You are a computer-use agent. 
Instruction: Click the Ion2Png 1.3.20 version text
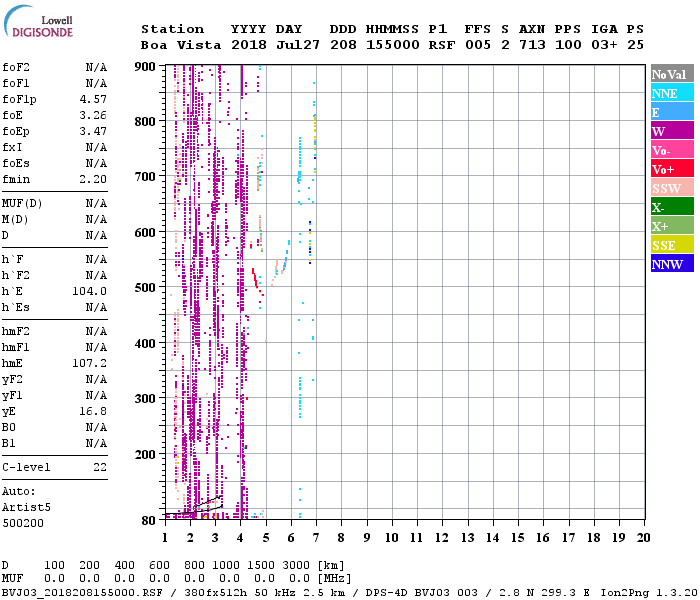[x=649, y=593]
